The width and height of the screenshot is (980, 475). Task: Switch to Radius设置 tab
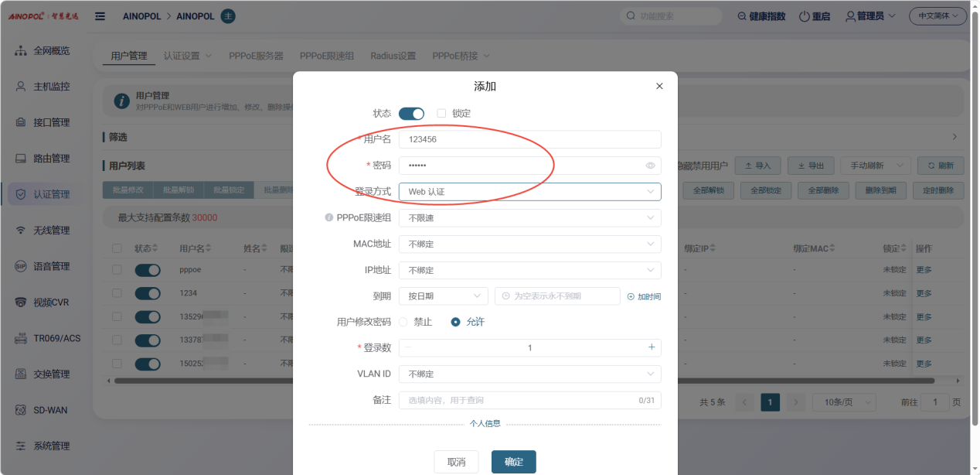393,56
